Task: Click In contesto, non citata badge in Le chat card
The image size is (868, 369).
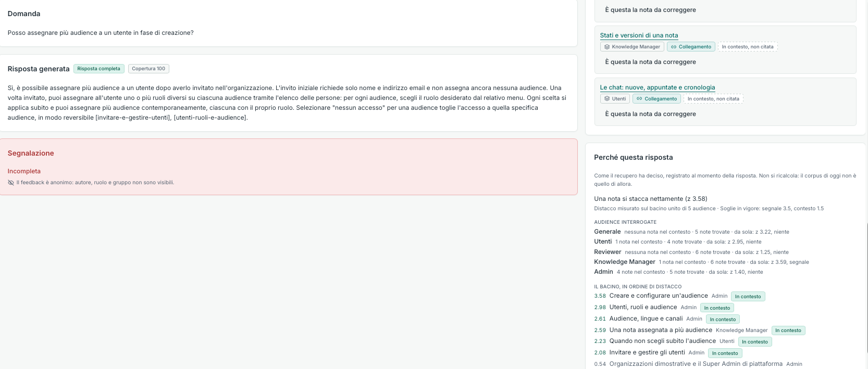Action: 713,99
